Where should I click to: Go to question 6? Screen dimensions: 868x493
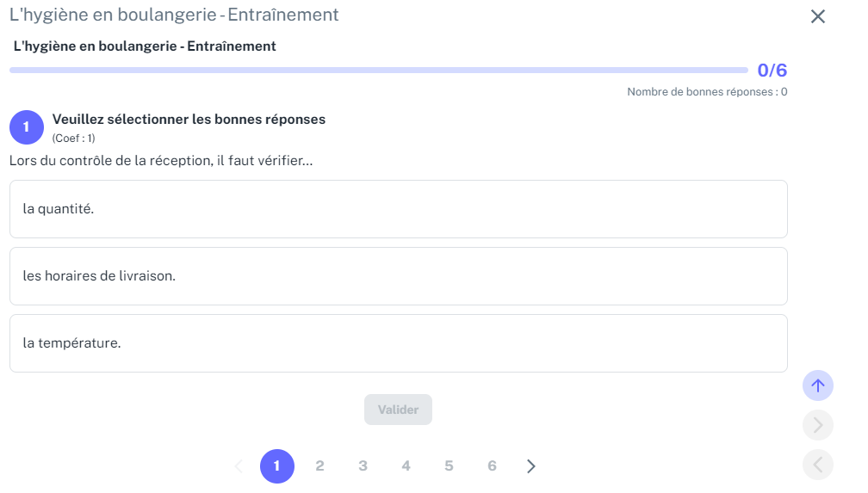point(493,466)
